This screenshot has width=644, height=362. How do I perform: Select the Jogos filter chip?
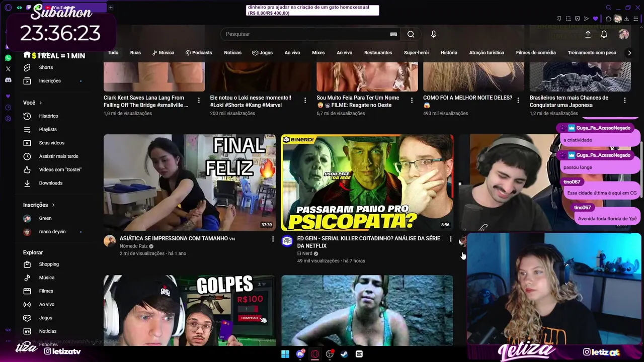point(263,53)
